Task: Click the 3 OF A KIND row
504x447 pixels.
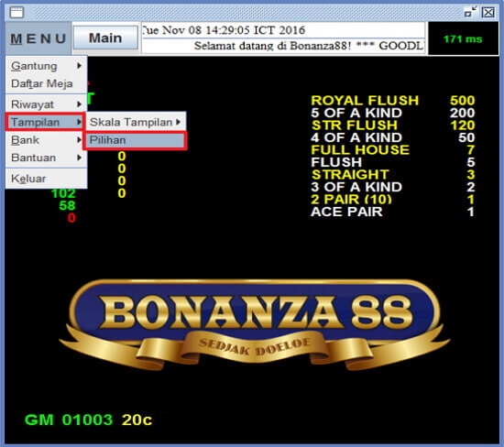Action: [x=393, y=187]
